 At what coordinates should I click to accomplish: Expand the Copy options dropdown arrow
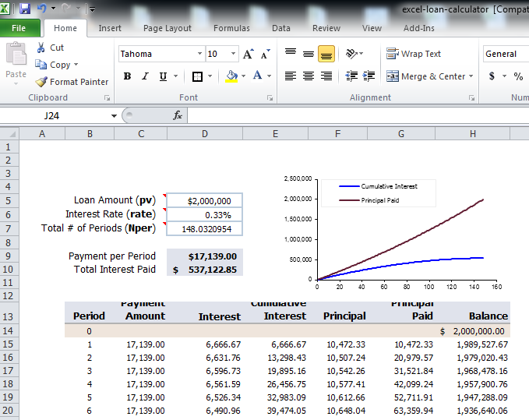pos(76,65)
